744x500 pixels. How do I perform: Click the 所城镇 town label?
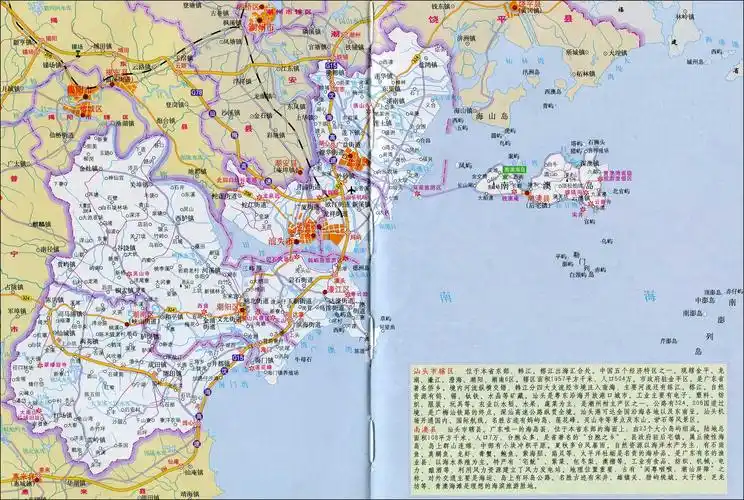tap(575, 54)
